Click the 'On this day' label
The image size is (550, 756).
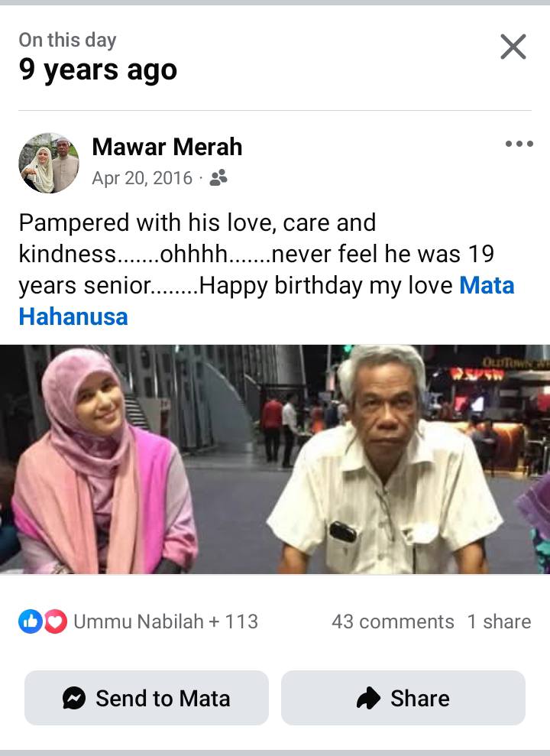67,40
